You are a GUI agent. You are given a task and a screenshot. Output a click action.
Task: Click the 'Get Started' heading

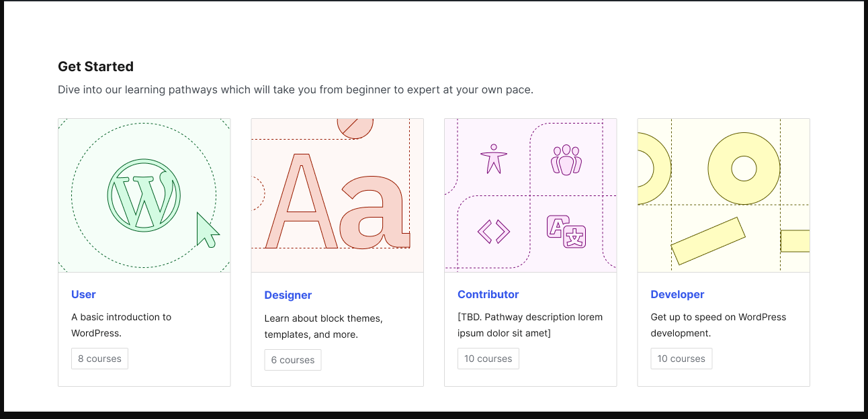(x=95, y=66)
